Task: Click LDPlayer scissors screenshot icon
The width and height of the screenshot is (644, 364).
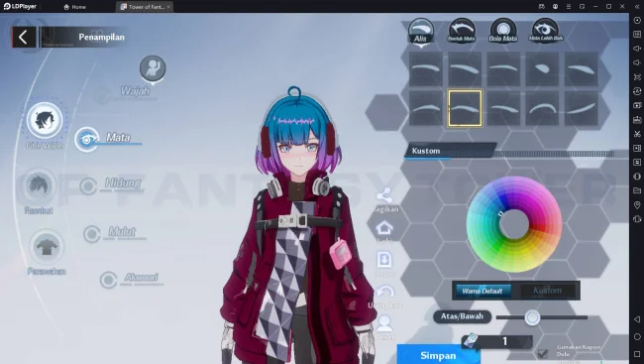Action: point(637,134)
